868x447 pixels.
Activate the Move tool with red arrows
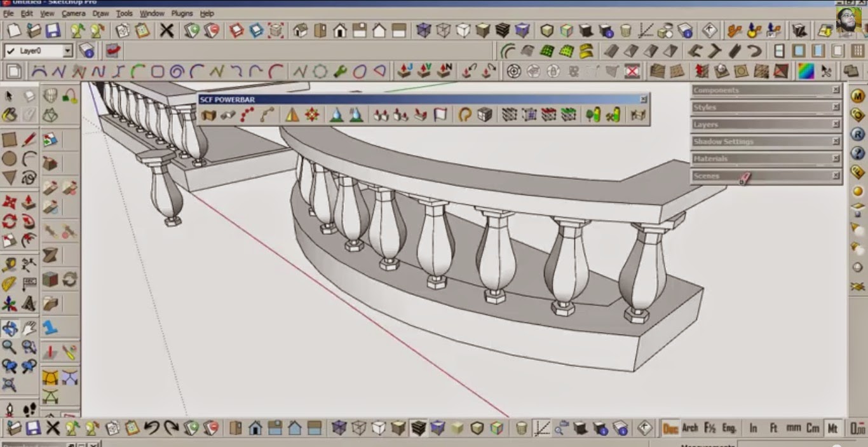(9, 202)
